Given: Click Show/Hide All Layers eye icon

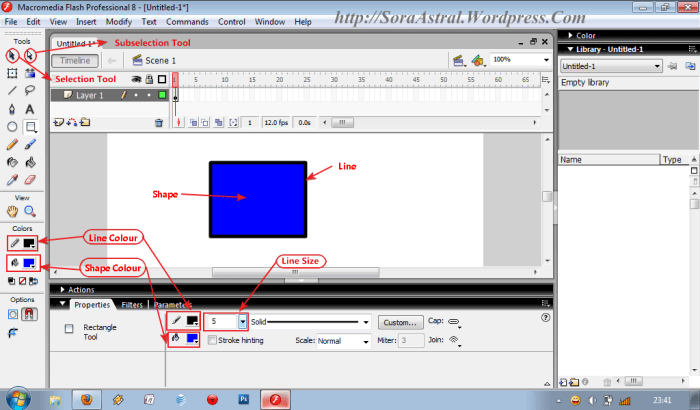Looking at the screenshot, I should 136,79.
